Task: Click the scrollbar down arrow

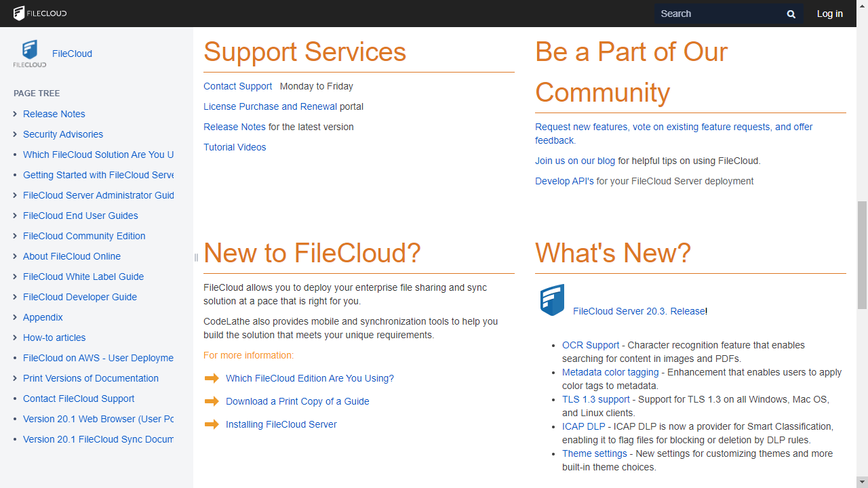Action: coord(863,483)
